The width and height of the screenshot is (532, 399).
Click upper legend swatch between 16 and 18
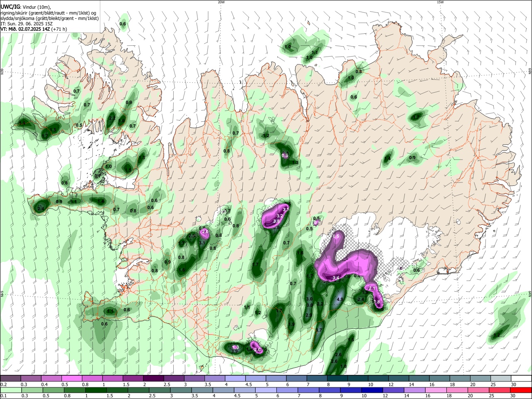440,379
